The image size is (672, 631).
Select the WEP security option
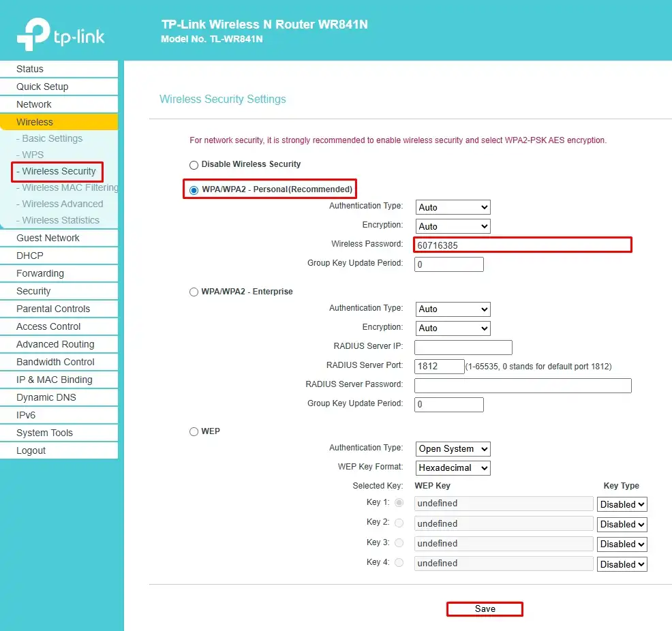click(x=193, y=431)
